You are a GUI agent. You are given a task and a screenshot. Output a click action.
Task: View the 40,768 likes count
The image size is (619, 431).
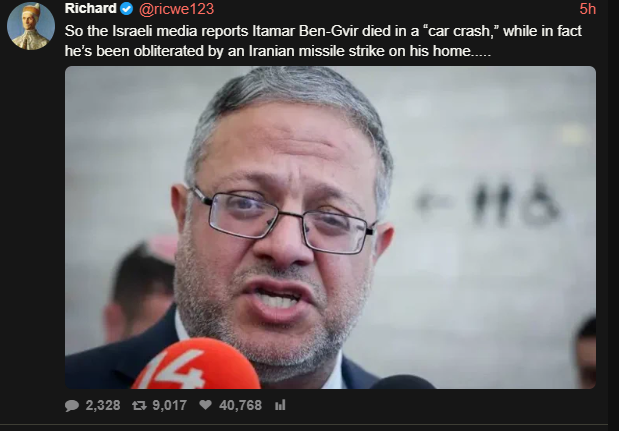tap(240, 405)
